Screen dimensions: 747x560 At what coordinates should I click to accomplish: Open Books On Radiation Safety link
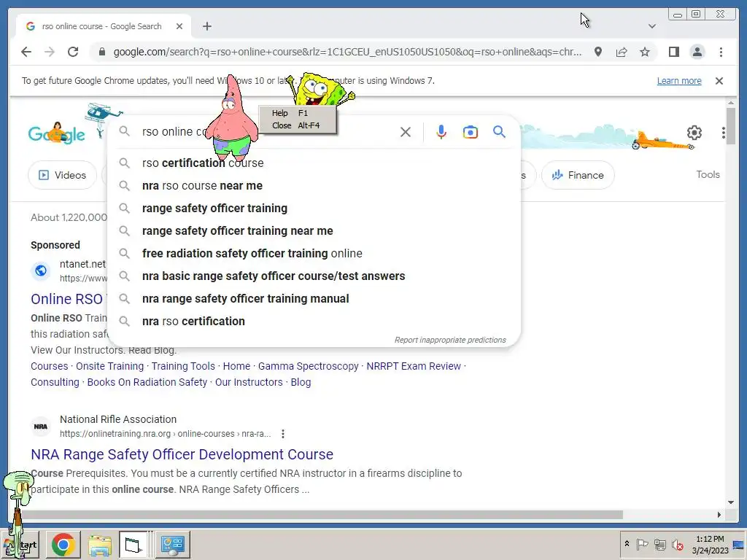click(147, 382)
